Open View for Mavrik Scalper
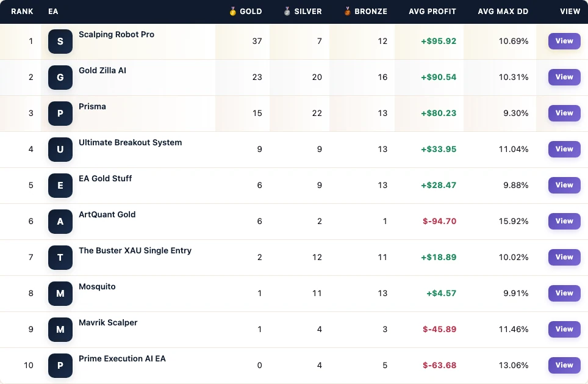This screenshot has height=384, width=588. point(564,329)
